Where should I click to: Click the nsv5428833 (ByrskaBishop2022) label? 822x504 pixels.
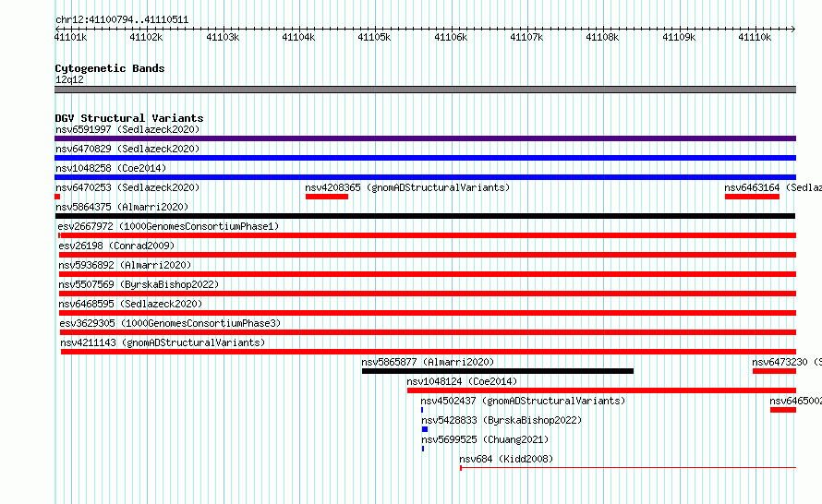(x=502, y=420)
